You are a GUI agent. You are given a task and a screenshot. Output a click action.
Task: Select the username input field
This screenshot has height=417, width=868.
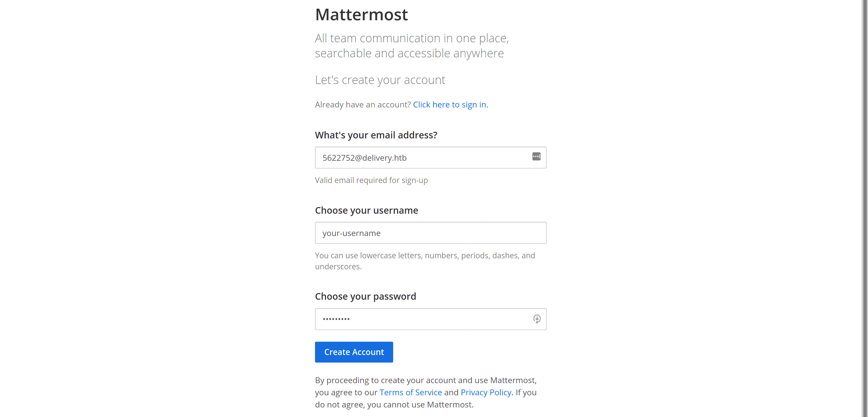tap(431, 233)
